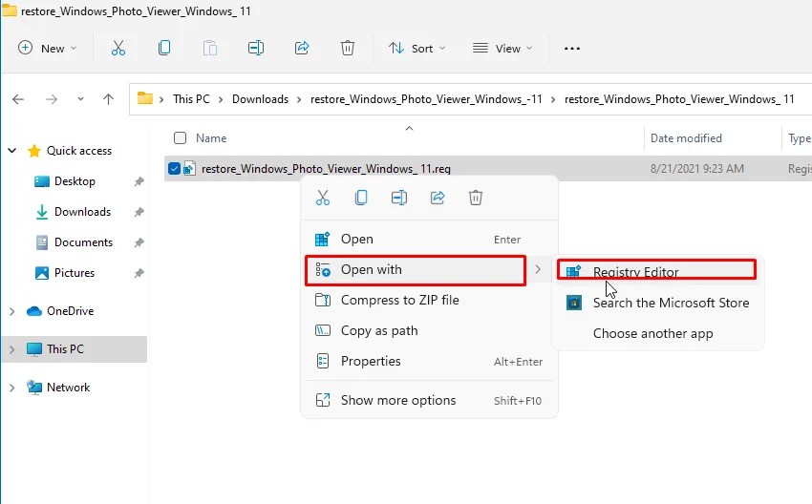Choose Registry Editor in the submenu
Viewport: 812px width, 504px height.
click(656, 271)
